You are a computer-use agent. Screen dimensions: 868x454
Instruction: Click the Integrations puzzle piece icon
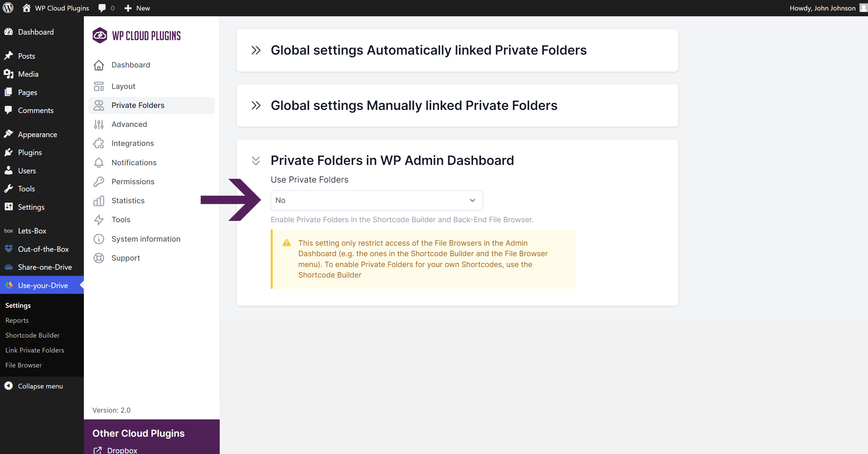99,143
